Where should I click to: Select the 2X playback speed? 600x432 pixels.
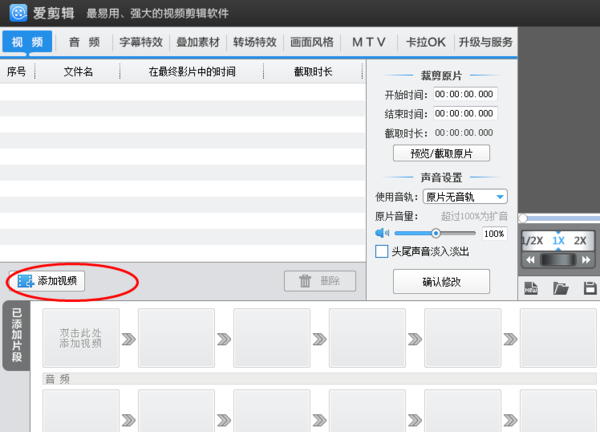580,241
